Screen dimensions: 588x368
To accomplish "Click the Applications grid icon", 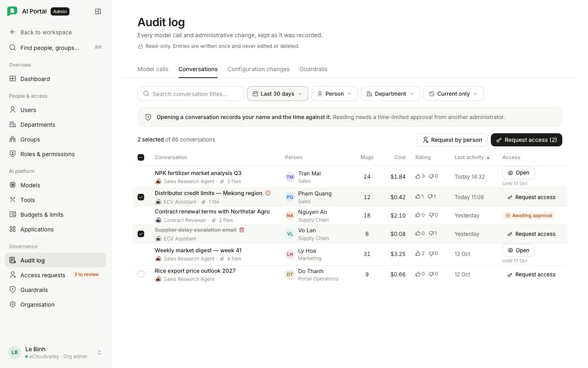I will pyautogui.click(x=13, y=229).
